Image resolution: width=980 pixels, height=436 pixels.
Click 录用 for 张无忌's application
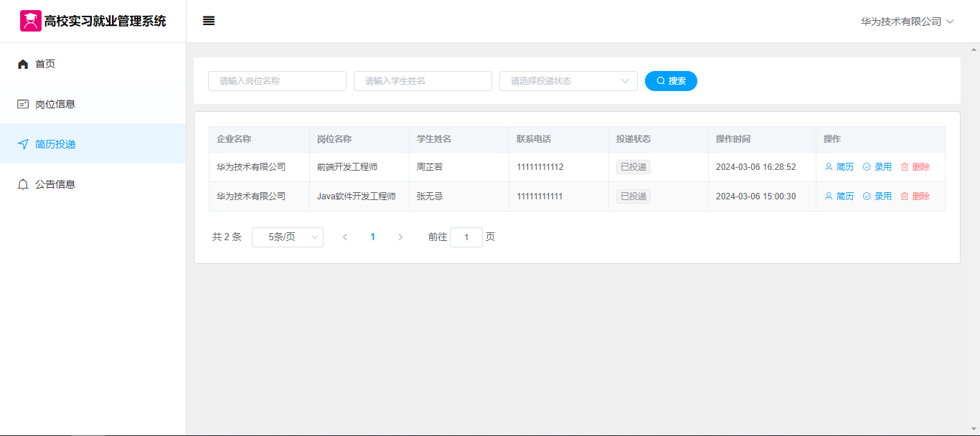[x=877, y=196]
